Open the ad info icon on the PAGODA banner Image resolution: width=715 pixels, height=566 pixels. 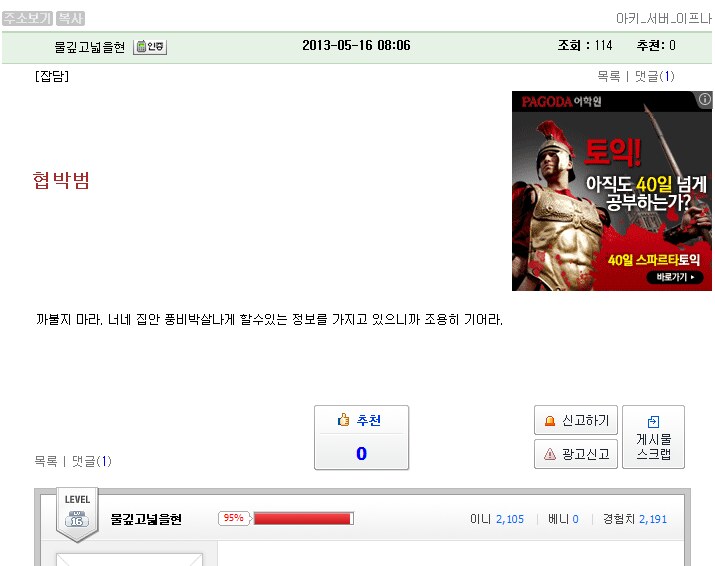705,99
